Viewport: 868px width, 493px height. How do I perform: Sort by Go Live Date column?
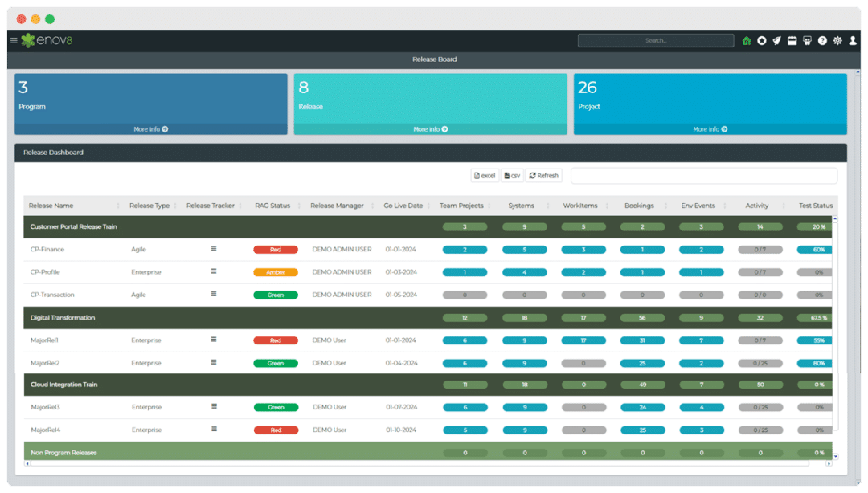pos(402,205)
